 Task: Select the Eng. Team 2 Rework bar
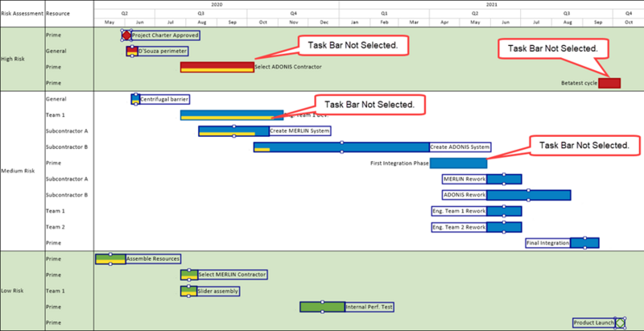(x=504, y=227)
